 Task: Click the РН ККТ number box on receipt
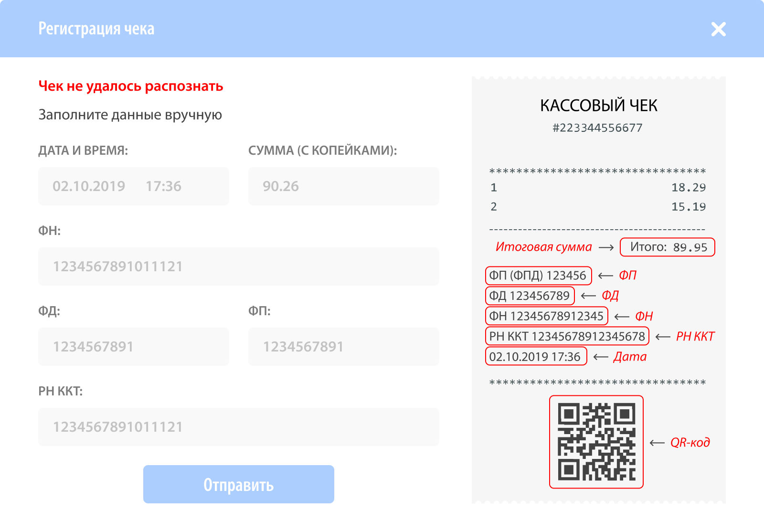[567, 336]
